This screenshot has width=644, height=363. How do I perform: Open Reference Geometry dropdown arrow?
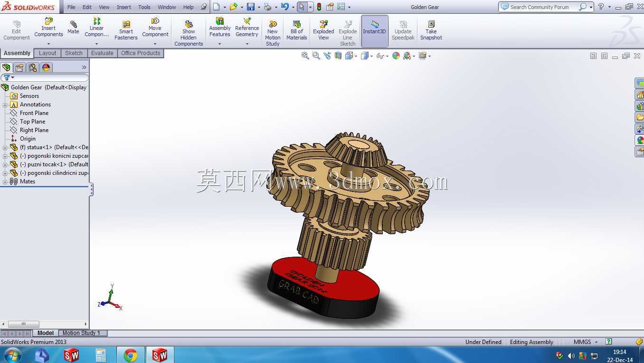point(247,44)
